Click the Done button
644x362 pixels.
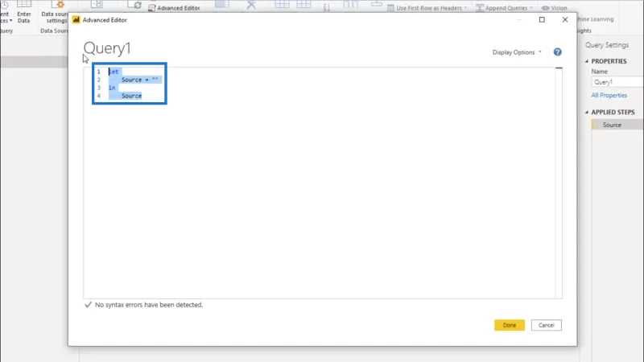[x=510, y=325]
